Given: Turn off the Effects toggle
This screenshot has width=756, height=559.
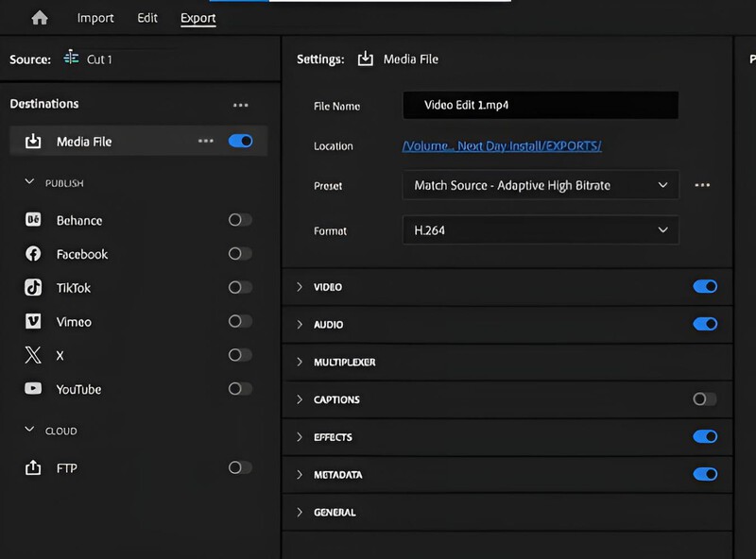Looking at the screenshot, I should click(x=704, y=437).
